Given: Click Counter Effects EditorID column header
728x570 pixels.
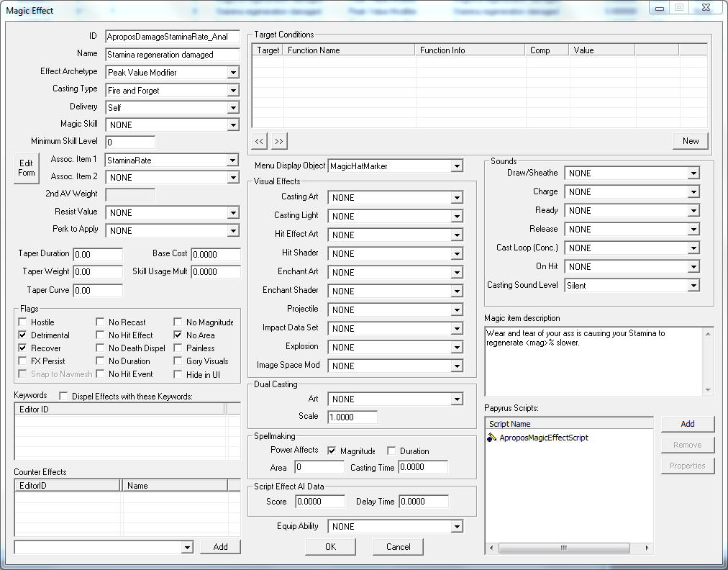Looking at the screenshot, I should (68, 486).
